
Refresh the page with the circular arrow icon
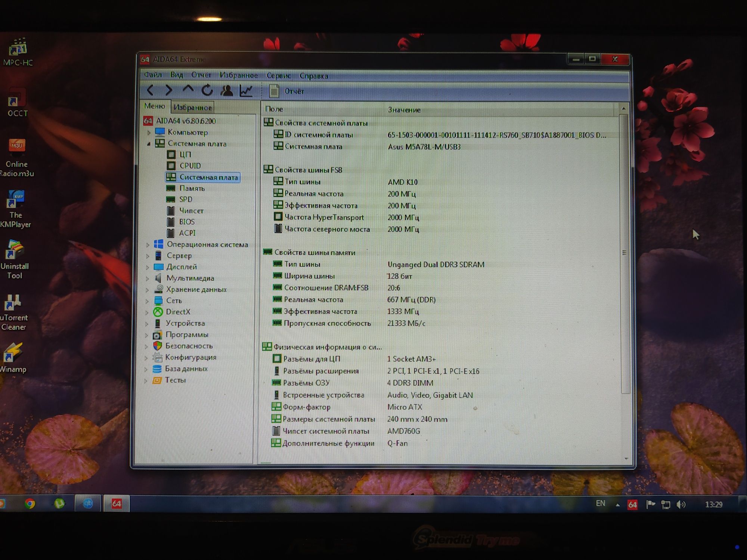(x=207, y=90)
